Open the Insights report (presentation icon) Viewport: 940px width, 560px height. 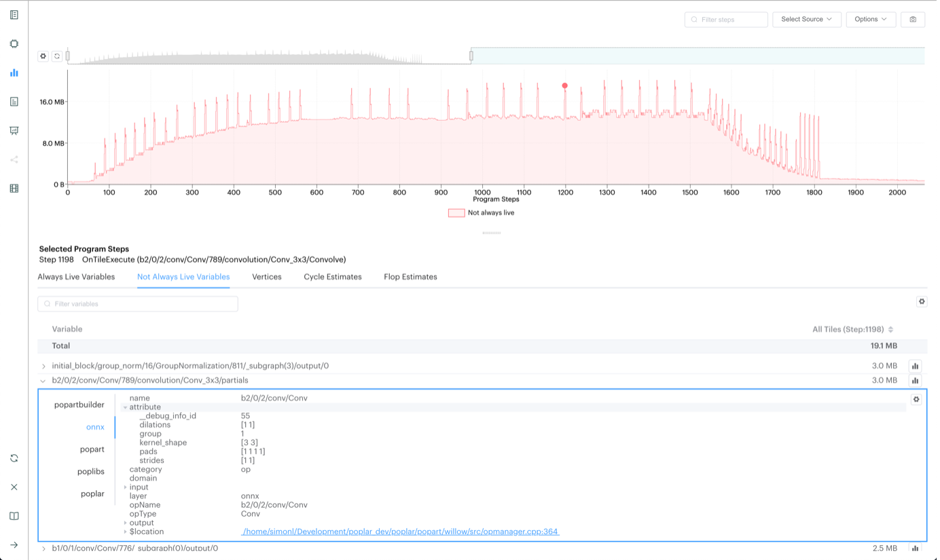[14, 130]
